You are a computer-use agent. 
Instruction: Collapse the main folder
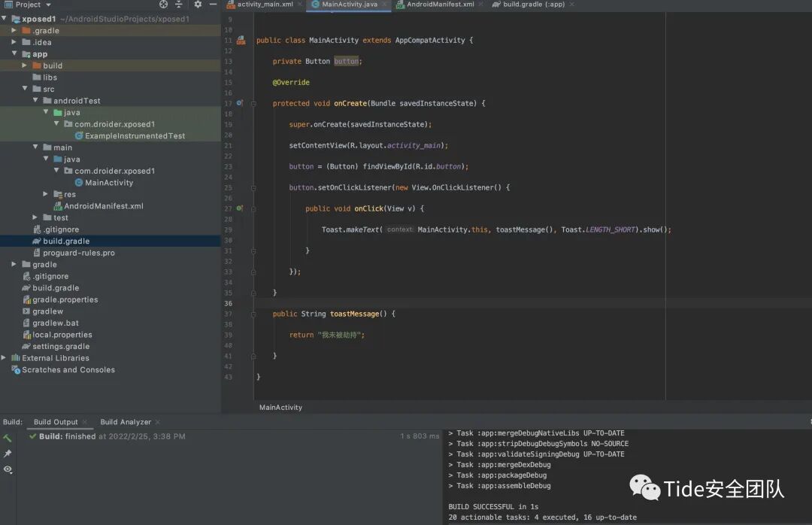[x=35, y=147]
